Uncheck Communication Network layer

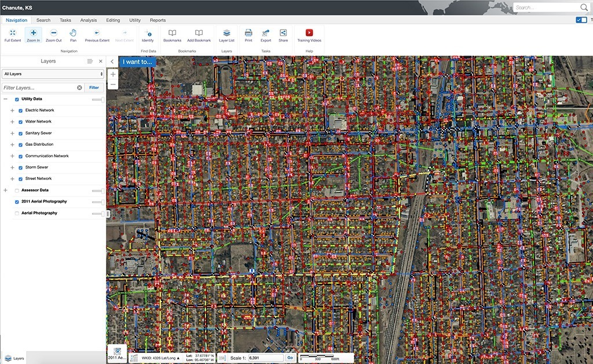click(21, 156)
